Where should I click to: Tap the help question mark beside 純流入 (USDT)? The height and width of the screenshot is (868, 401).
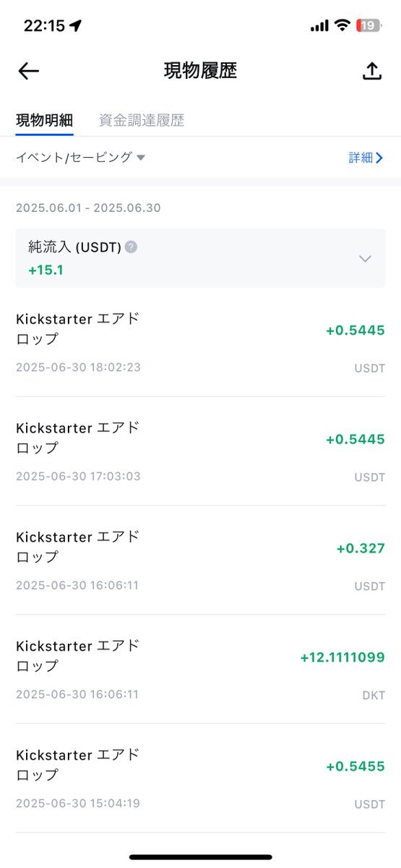pos(131,247)
